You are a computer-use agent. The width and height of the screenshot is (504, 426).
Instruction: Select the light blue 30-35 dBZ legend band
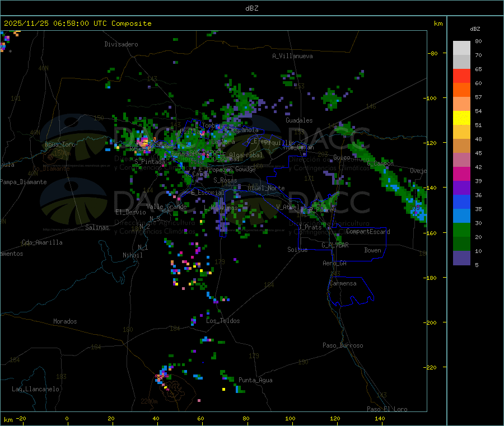(x=461, y=216)
